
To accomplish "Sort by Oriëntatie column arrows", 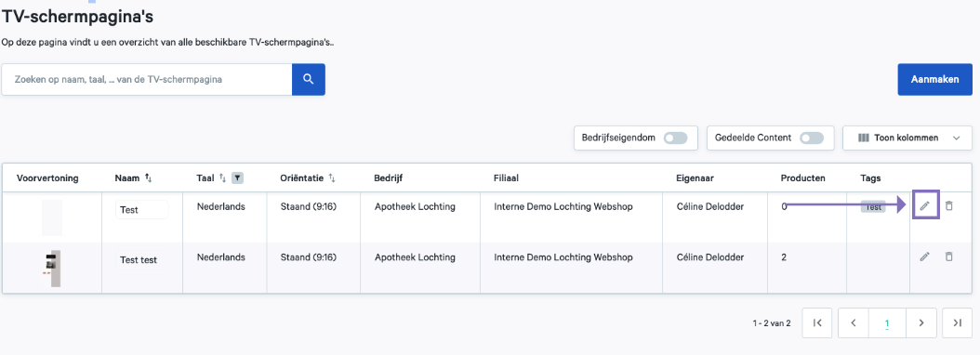I will coord(332,178).
